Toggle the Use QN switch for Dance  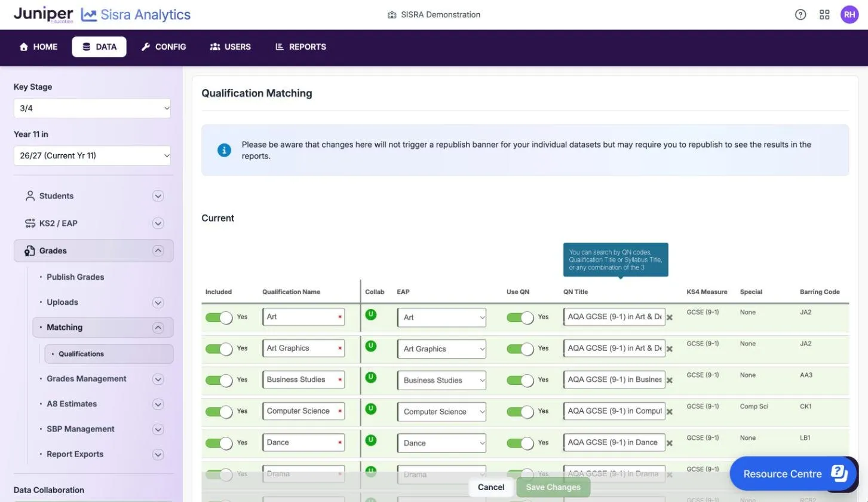(520, 443)
